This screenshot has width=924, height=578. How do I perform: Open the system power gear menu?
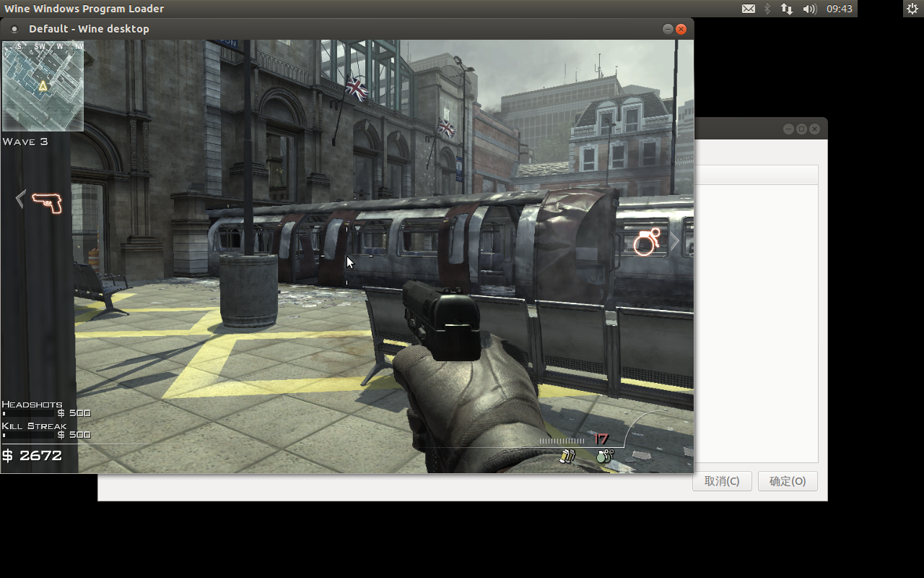[x=912, y=9]
